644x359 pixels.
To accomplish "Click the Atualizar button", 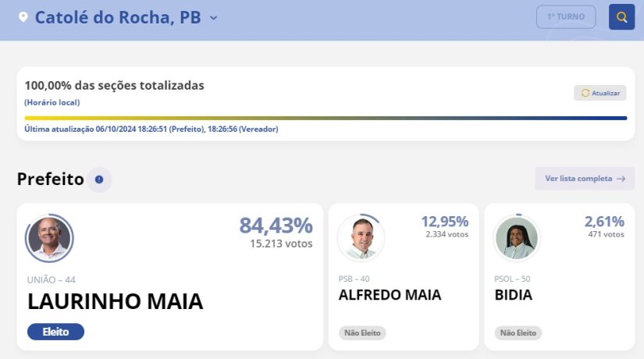I will (600, 93).
